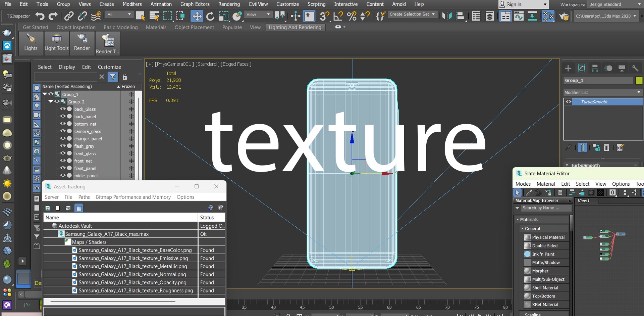Select the Select and Move tool
The height and width of the screenshot is (316, 644).
click(197, 16)
